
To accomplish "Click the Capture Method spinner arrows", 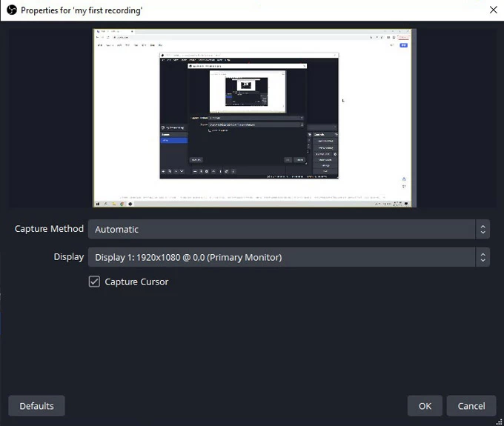I will [x=483, y=230].
